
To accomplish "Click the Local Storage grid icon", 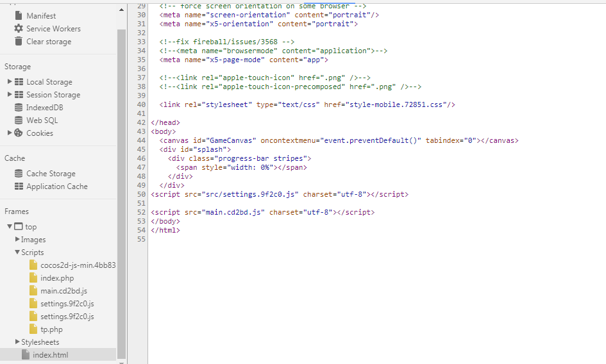I will pyautogui.click(x=19, y=81).
